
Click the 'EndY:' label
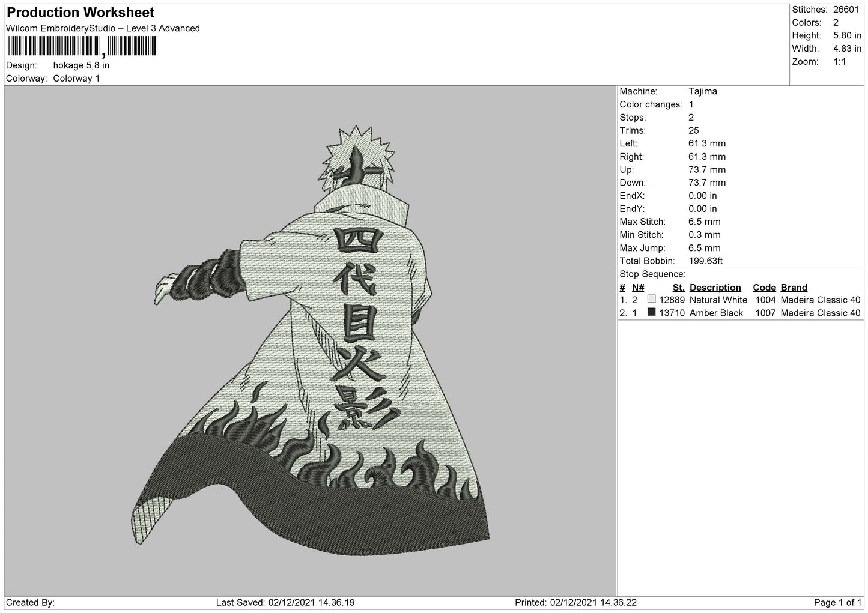632,209
